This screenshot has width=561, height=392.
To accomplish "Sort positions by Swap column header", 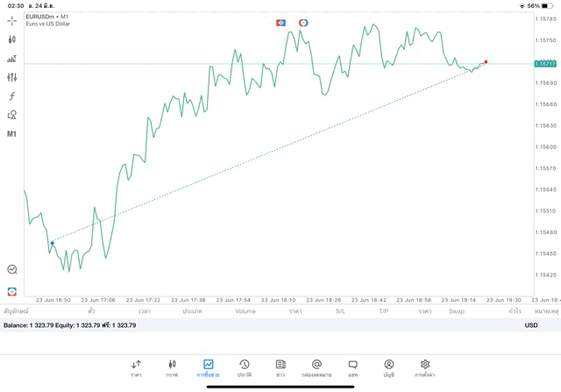I will pyautogui.click(x=457, y=311).
